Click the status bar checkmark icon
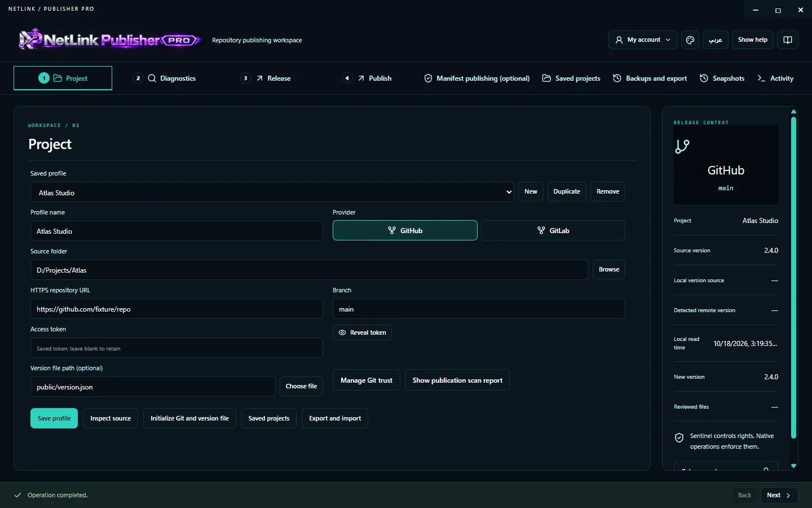The height and width of the screenshot is (508, 812). (17, 495)
